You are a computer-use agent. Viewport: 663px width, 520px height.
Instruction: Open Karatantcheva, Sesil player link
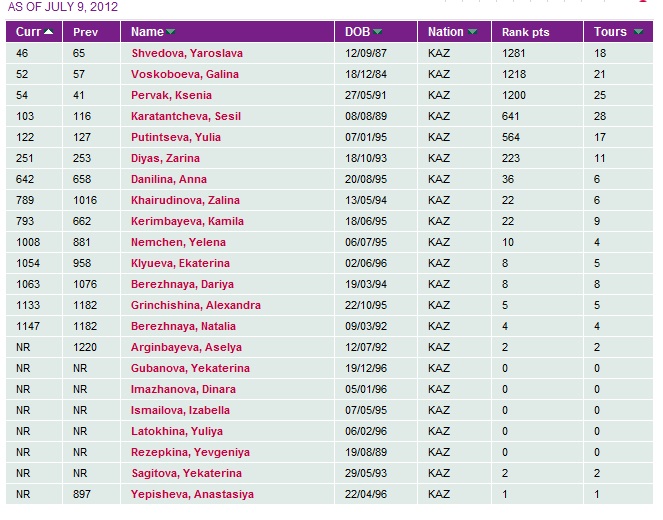click(186, 116)
